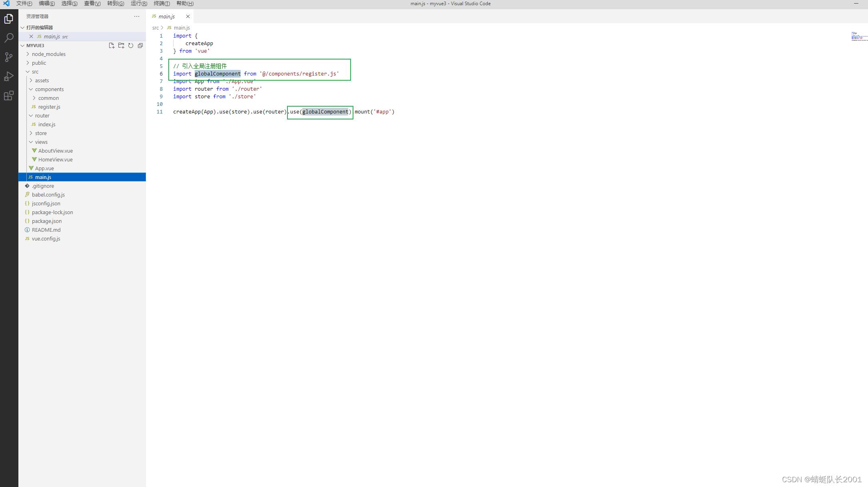Open the Run and Debug view icon

tap(9, 76)
